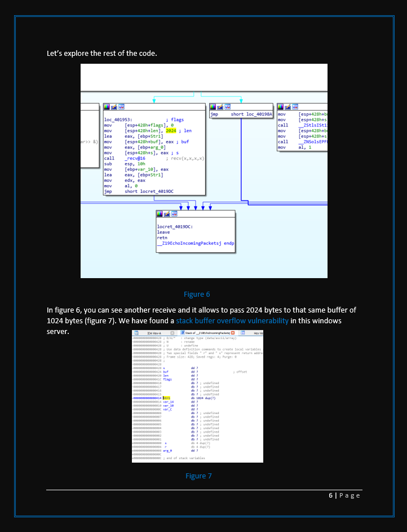This screenshot has width=407, height=532.
Task: Click the retn instruction
Action: [x=162, y=238]
